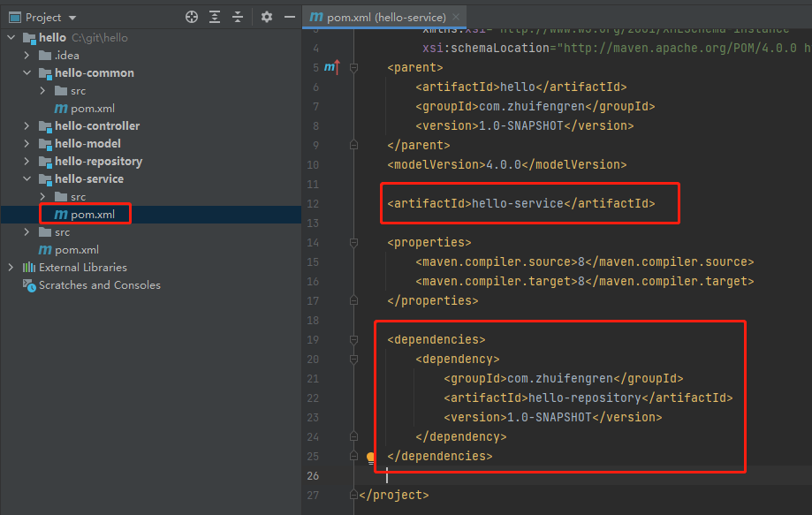Expand src folder under hello-common
This screenshot has height=515, width=812.
point(43,91)
